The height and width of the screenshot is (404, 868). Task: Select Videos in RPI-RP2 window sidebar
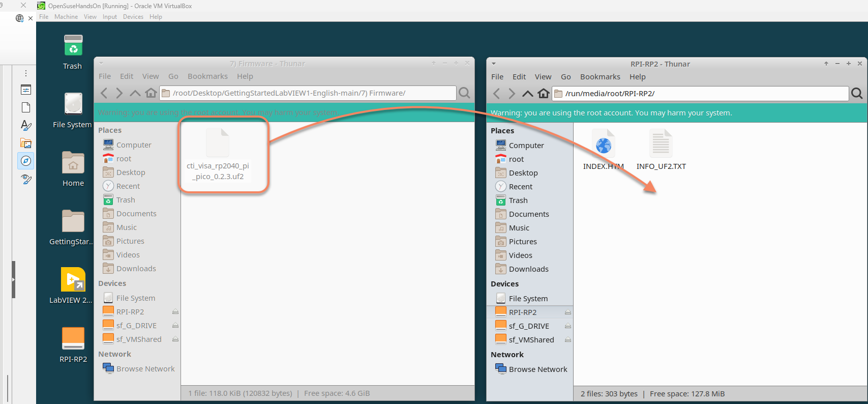(x=529, y=255)
